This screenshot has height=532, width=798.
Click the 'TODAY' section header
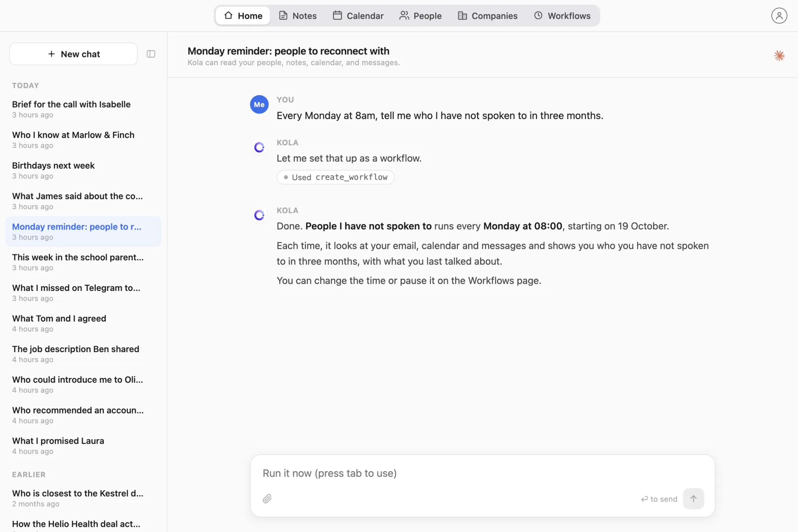[26, 86]
